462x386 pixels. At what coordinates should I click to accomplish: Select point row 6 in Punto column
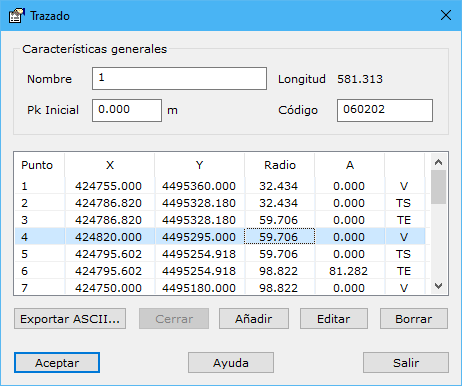click(24, 271)
